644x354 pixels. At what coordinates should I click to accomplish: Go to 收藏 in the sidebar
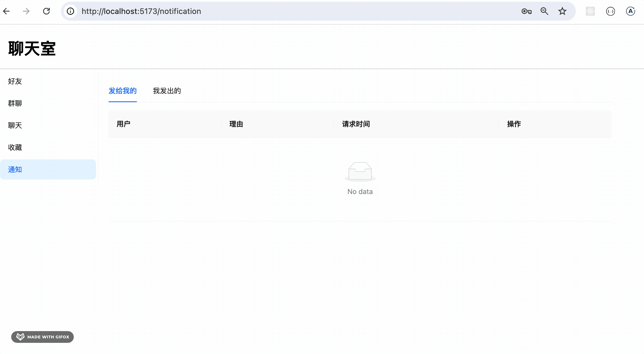coord(15,147)
